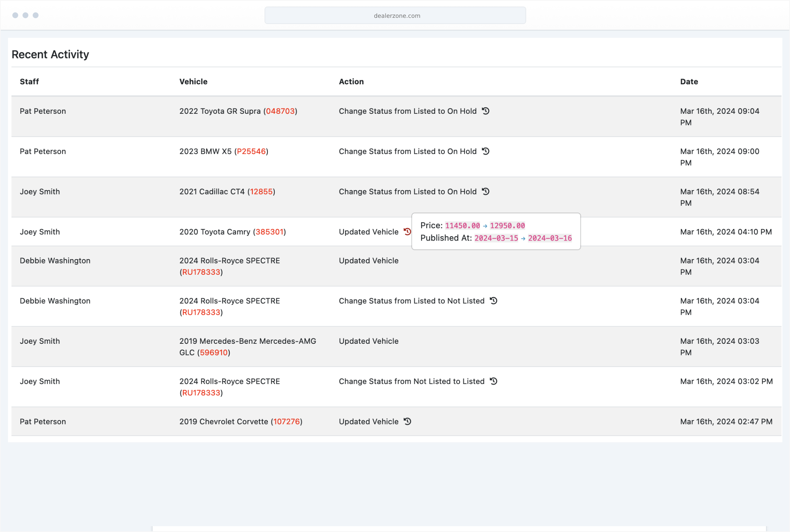Screen dimensions: 790x532
Task: Open Cadillac CT4 stock 12855 link
Action: (x=261, y=192)
